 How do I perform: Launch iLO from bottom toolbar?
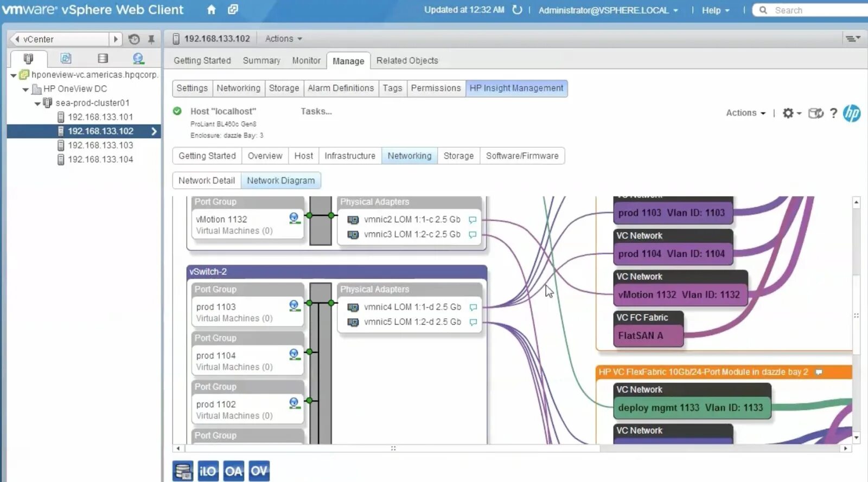[208, 471]
